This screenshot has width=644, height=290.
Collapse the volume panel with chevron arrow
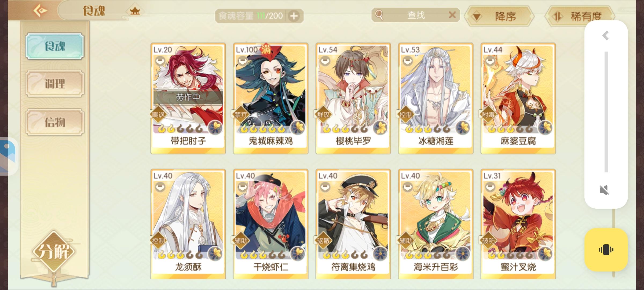(605, 35)
